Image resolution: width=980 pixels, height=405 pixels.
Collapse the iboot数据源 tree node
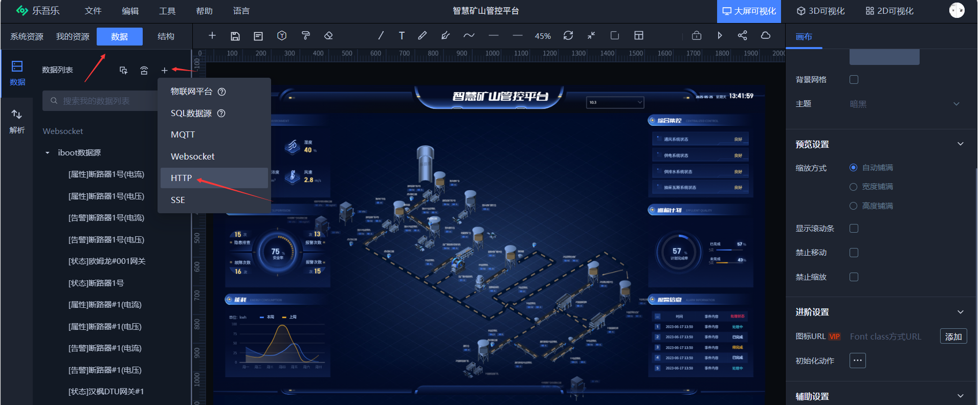(x=48, y=153)
